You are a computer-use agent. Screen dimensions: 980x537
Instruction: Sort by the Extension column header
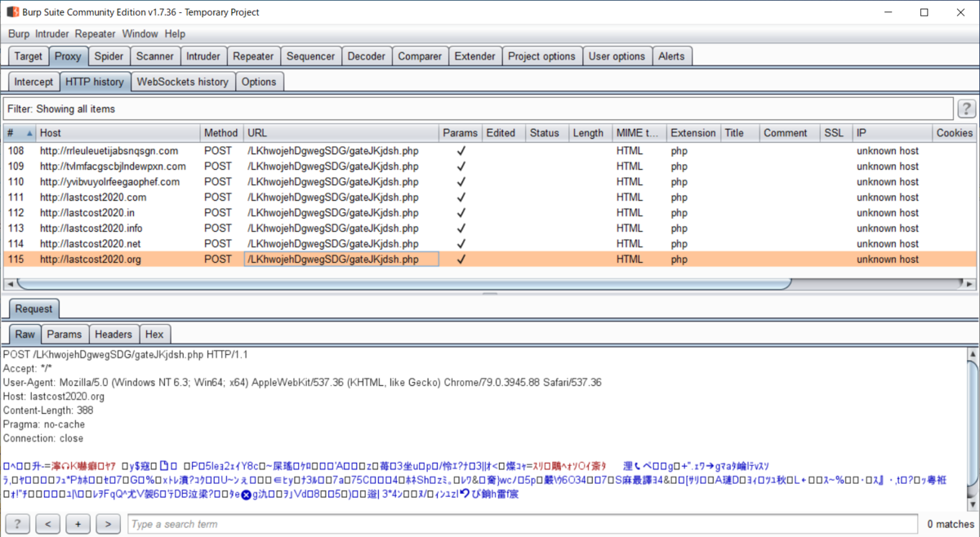[693, 133]
